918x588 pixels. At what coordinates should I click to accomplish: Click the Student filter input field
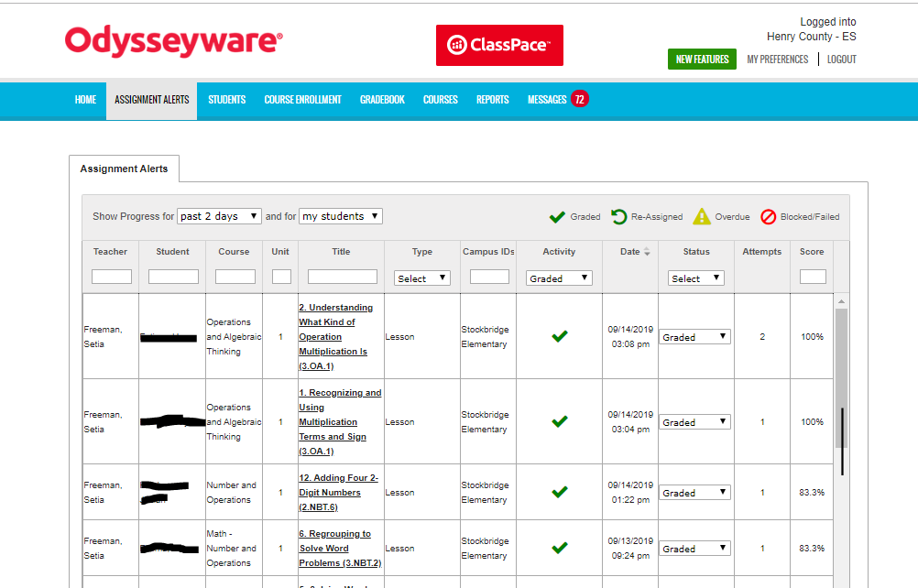[x=173, y=277]
